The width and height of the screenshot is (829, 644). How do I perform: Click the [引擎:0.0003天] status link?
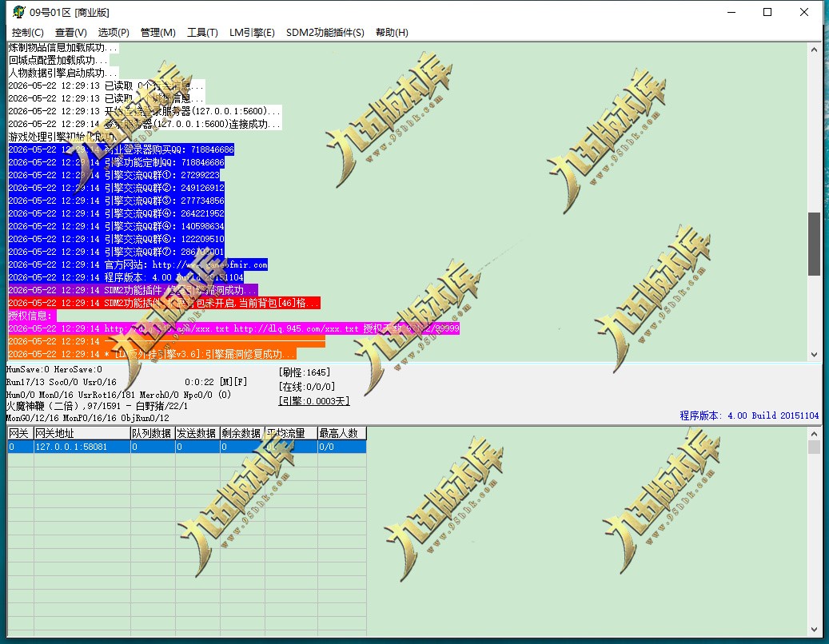314,401
